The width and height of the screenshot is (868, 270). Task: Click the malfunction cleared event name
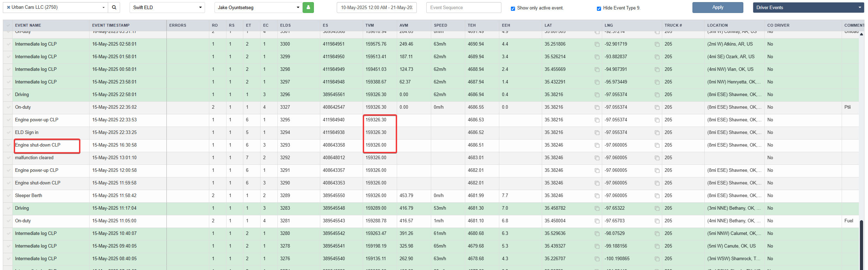[34, 158]
